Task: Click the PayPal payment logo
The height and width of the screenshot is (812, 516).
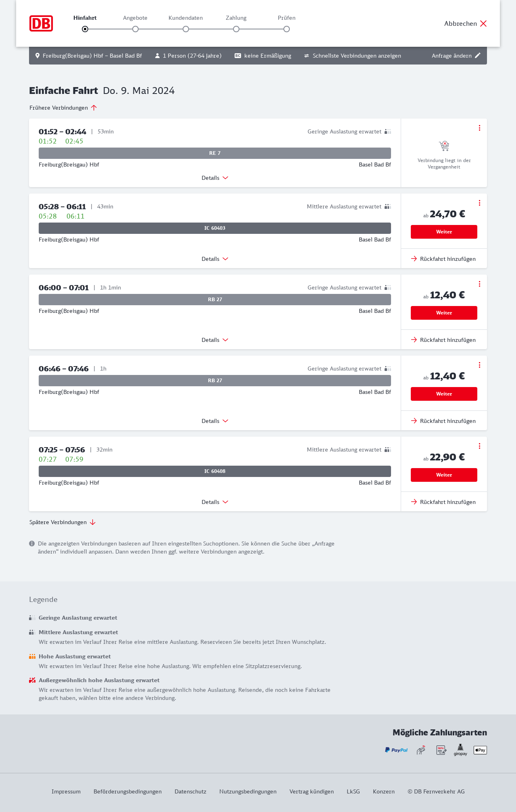Action: [x=396, y=750]
